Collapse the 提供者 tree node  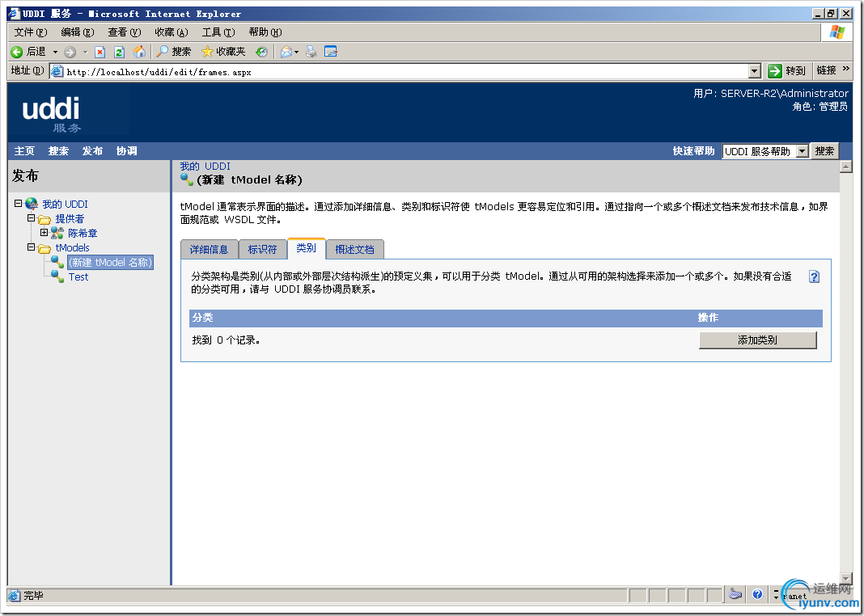pos(32,218)
